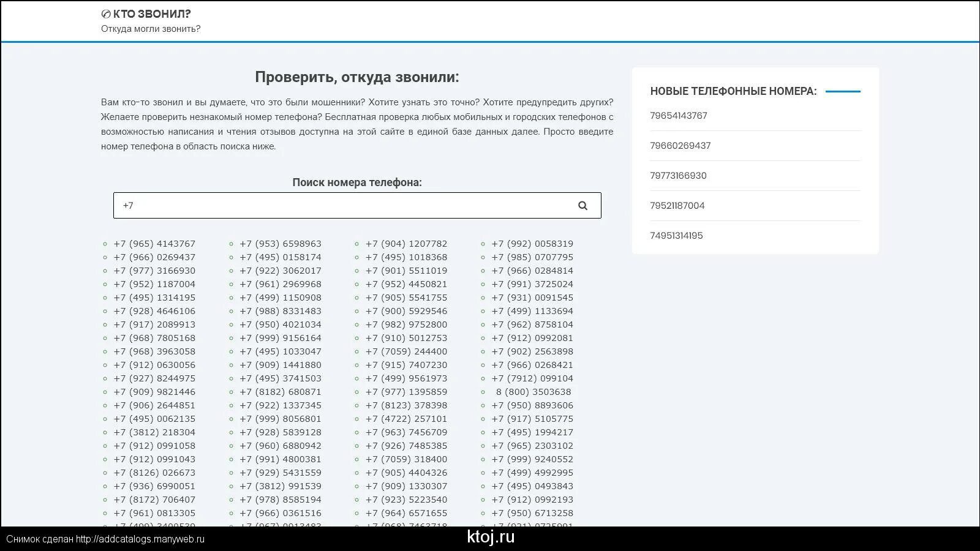
Task: Select the 'Поиск номера телефона:' label
Action: point(357,182)
